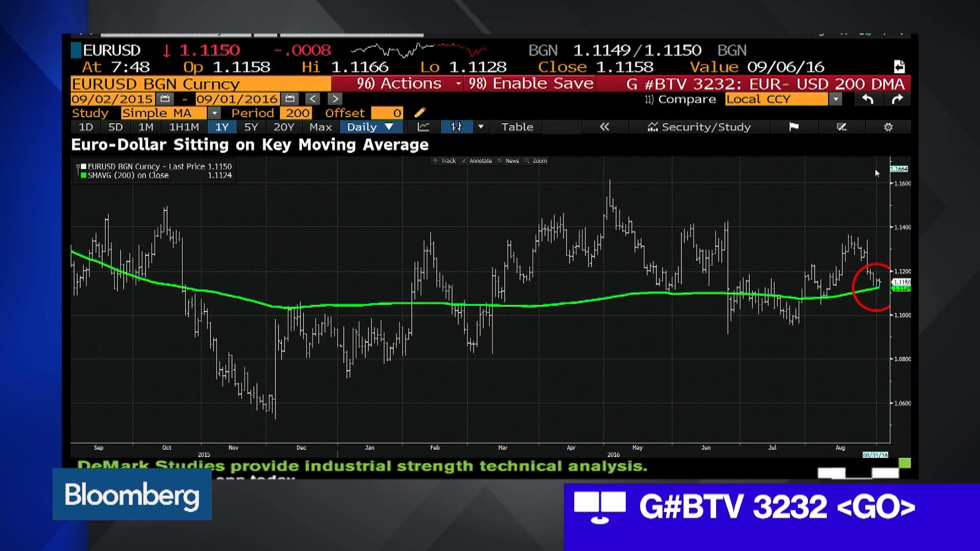Open the Security/Study button

[699, 127]
